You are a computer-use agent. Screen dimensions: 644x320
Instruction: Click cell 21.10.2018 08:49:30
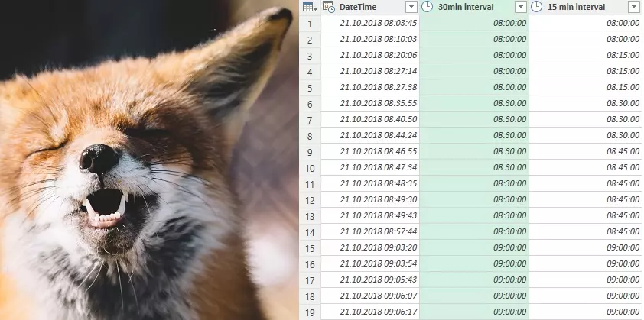coord(370,199)
